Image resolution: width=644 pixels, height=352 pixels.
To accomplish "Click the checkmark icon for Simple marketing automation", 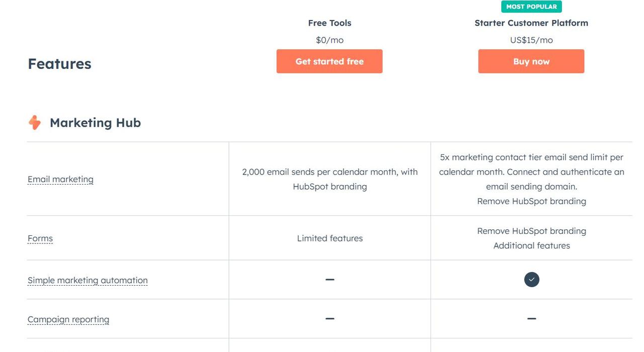I will [x=531, y=280].
